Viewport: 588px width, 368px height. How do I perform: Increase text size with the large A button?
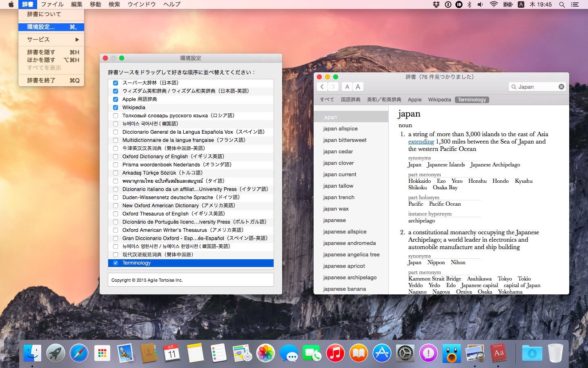pos(358,87)
